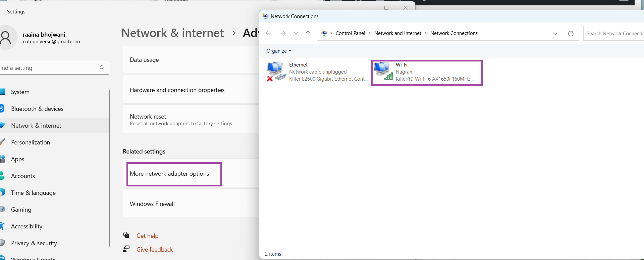Open Apps settings category

coord(54,159)
